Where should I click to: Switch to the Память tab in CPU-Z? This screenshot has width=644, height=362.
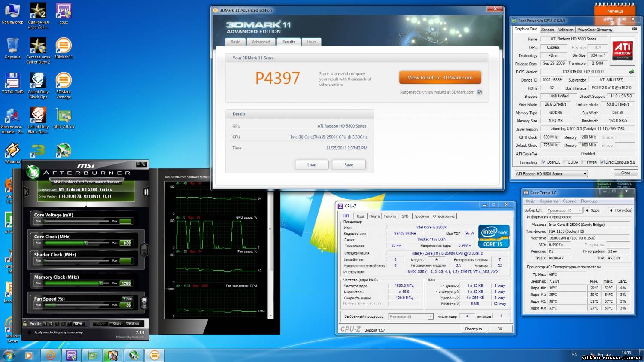(x=390, y=216)
